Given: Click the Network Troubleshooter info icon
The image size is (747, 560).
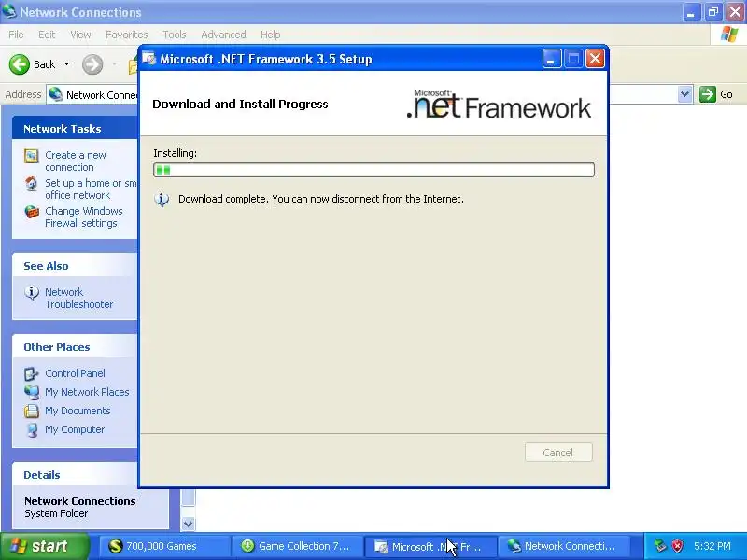Looking at the screenshot, I should click(x=32, y=292).
